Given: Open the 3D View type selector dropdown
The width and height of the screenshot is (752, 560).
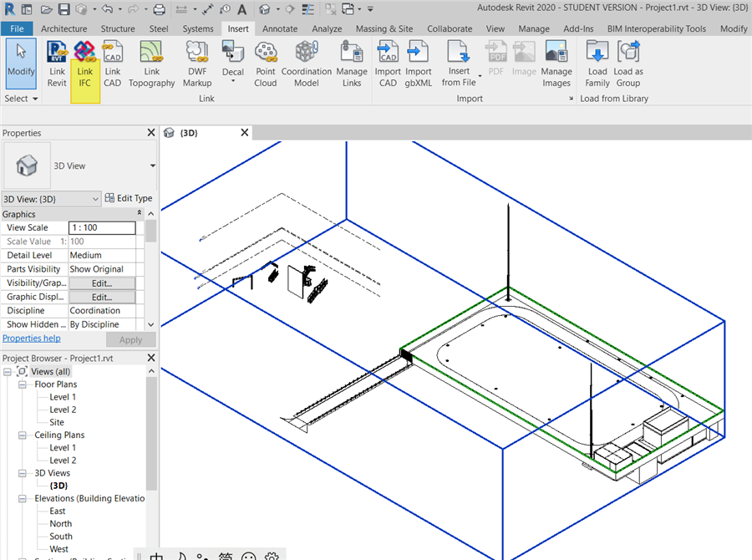Looking at the screenshot, I should click(x=153, y=165).
